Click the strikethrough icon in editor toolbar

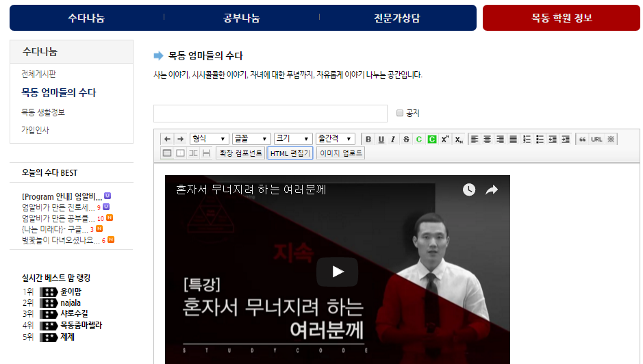click(406, 139)
